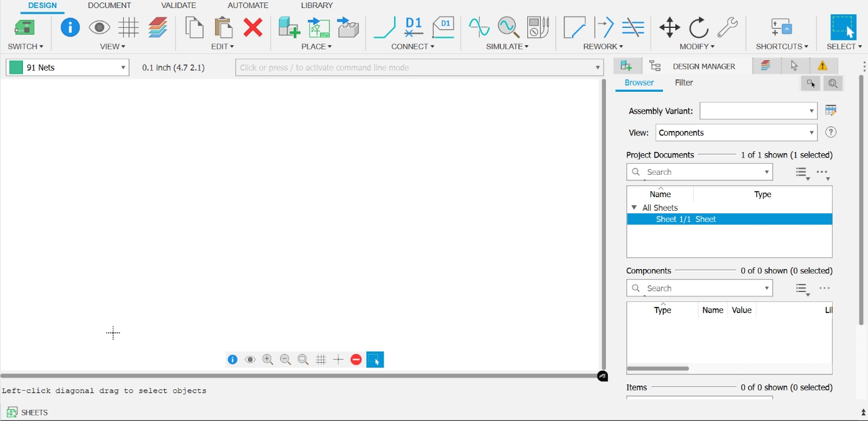Image resolution: width=868 pixels, height=421 pixels.
Task: Click the Assembly Variant table icon
Action: tap(831, 110)
